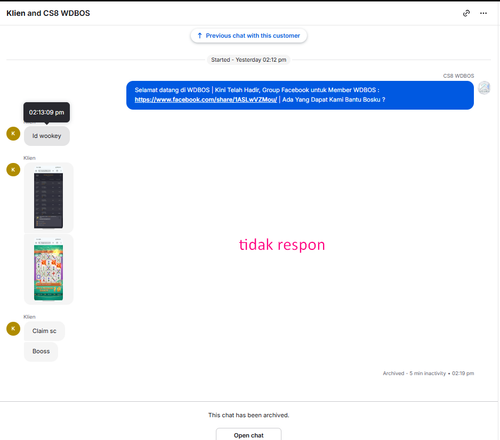Click the 02:13:09 pm timestamp tooltip
Screen dimensions: 500x440
47,113
